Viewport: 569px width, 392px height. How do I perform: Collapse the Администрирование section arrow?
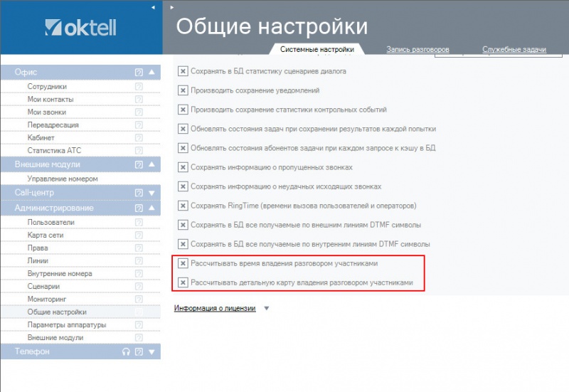point(151,208)
